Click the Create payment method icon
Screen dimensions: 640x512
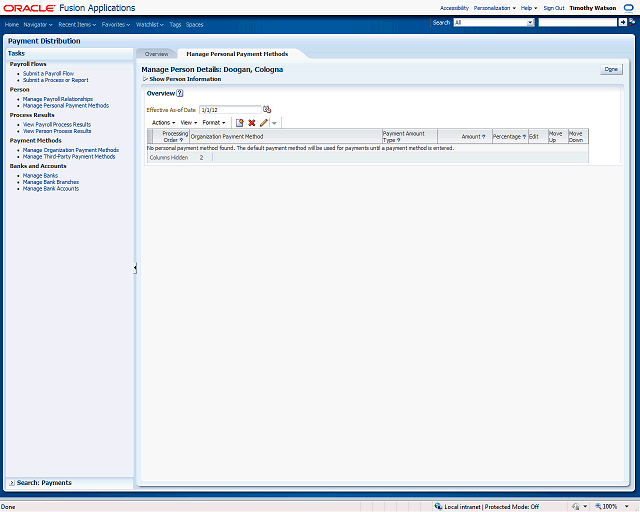tap(240, 122)
